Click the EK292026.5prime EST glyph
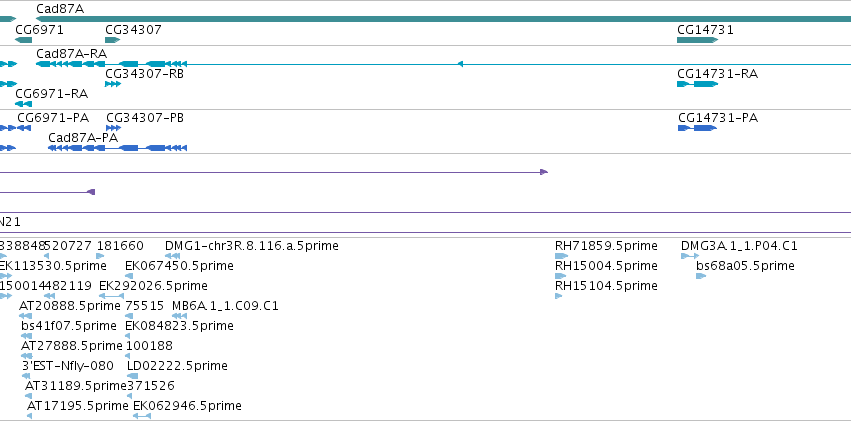The width and height of the screenshot is (851, 421). (x=112, y=296)
